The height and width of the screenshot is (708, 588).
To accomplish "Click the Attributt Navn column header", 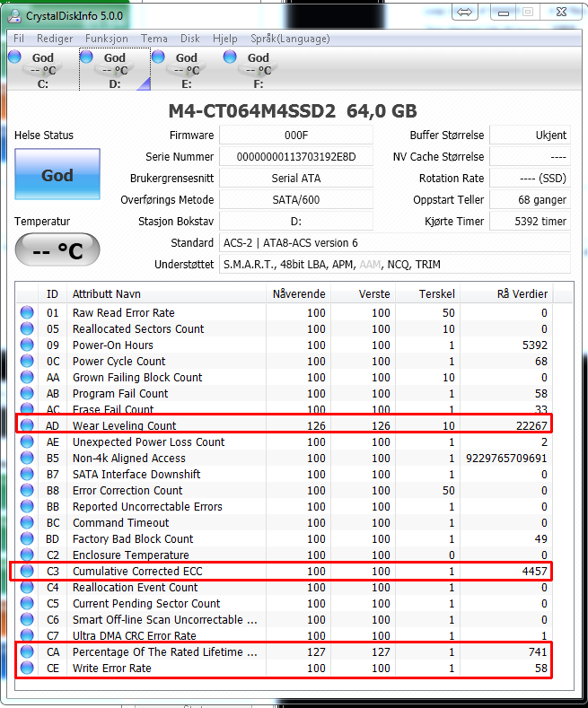I will click(166, 294).
